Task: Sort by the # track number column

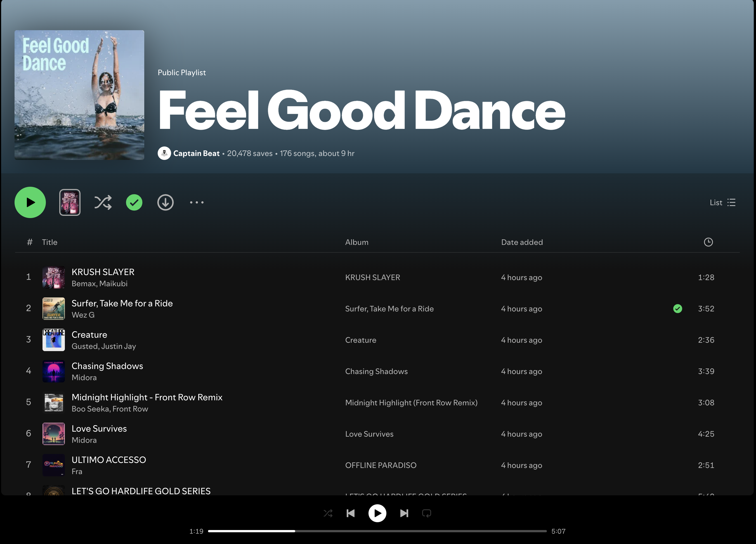Action: tap(30, 242)
